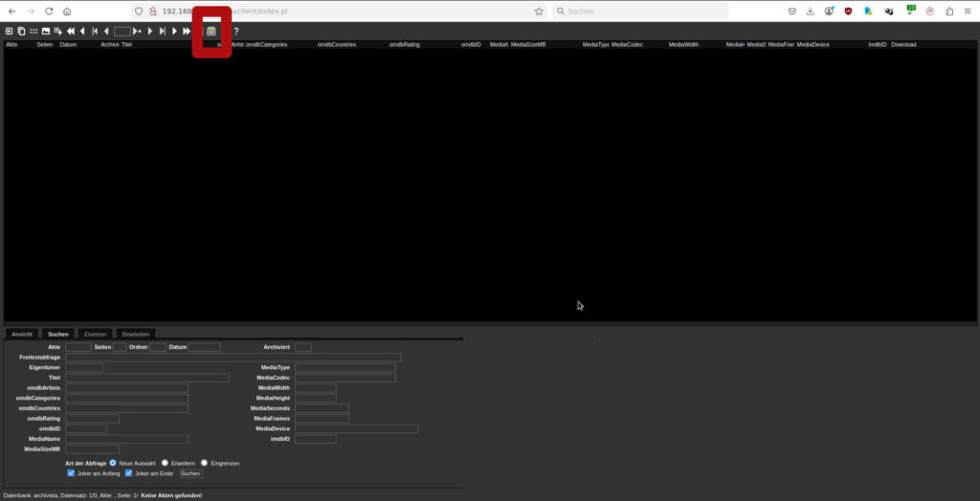Image resolution: width=980 pixels, height=501 pixels.
Task: Uncheck Joker am Ende checkbox
Action: pos(128,472)
